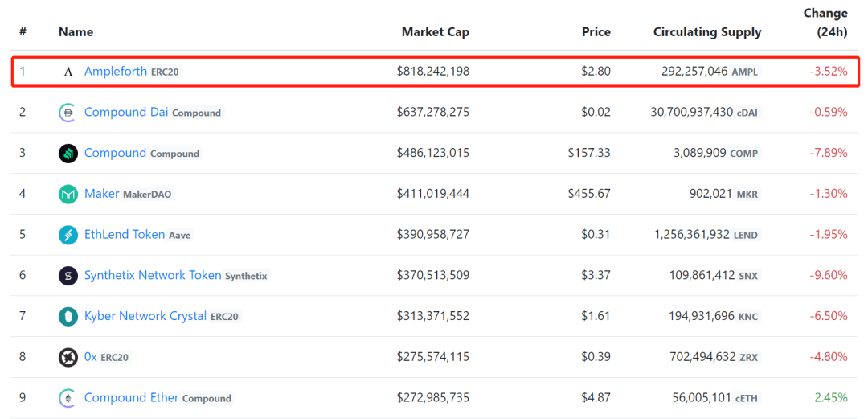Click Compound Dai market cap $637,278,275
The image size is (868, 419).
pyautogui.click(x=433, y=112)
